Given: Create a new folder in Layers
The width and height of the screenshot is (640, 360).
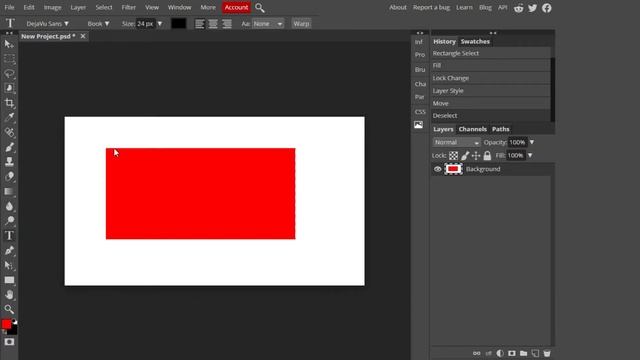Looking at the screenshot, I should [x=523, y=353].
